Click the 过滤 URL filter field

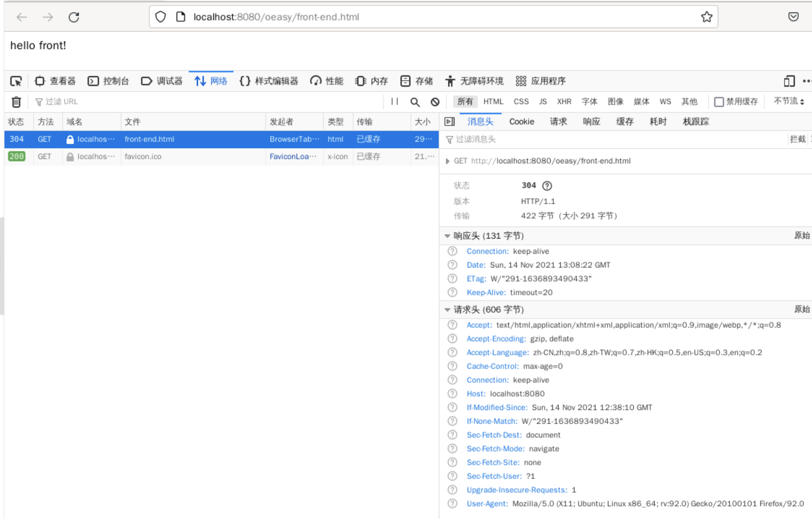(x=209, y=102)
